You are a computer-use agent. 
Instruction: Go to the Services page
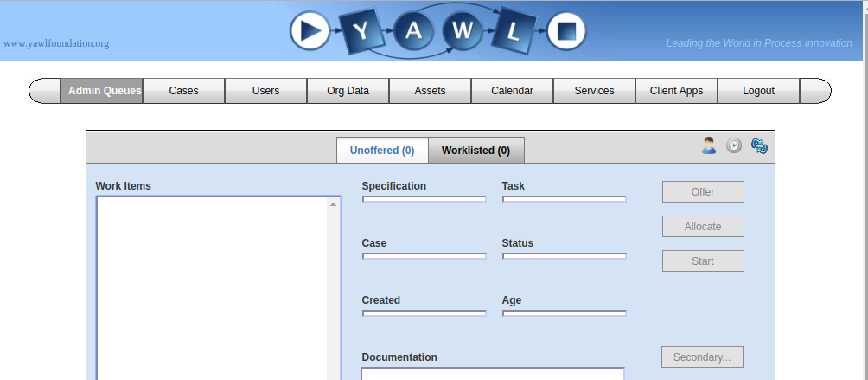pos(594,91)
